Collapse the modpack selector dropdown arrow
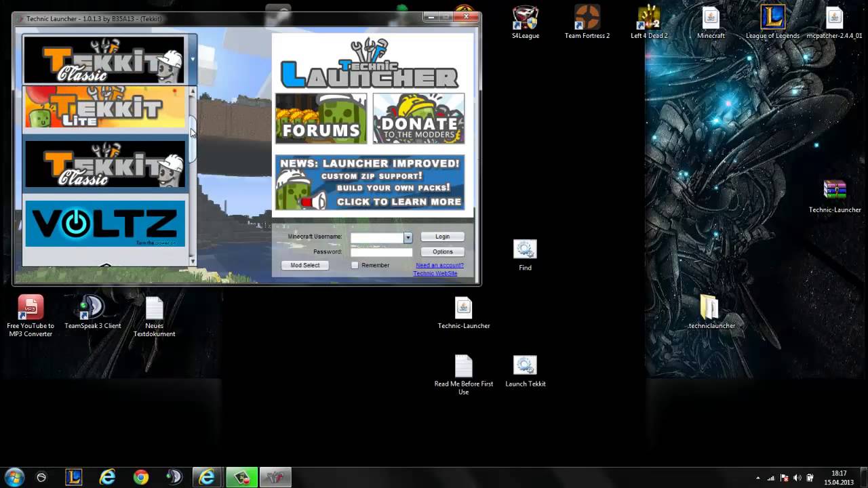868x488 pixels. click(x=192, y=60)
